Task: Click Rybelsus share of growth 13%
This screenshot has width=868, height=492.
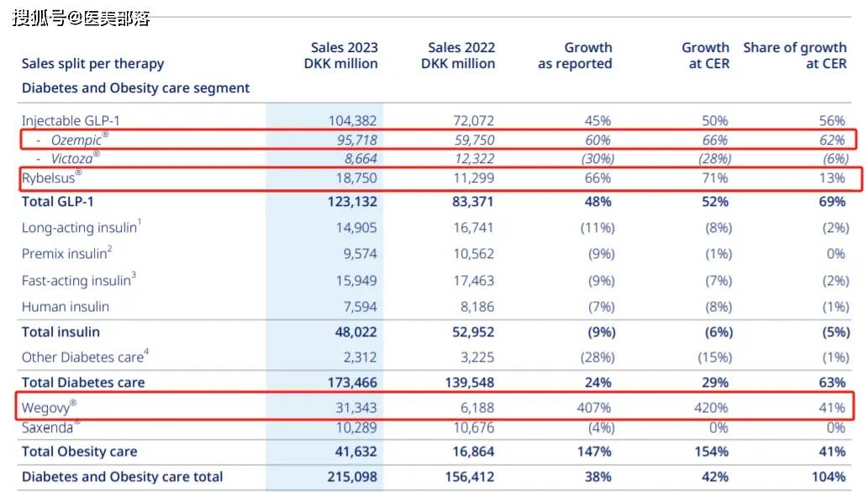Action: coord(832,177)
